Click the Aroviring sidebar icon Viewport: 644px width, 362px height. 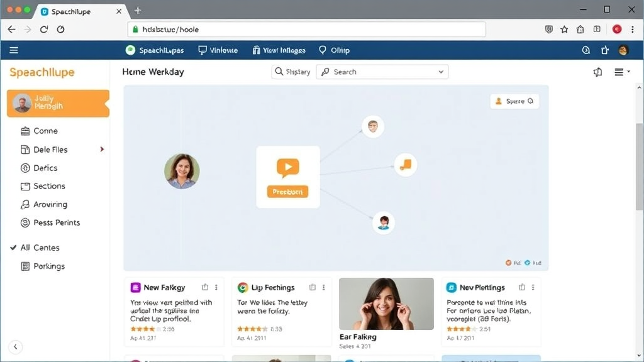tap(25, 204)
